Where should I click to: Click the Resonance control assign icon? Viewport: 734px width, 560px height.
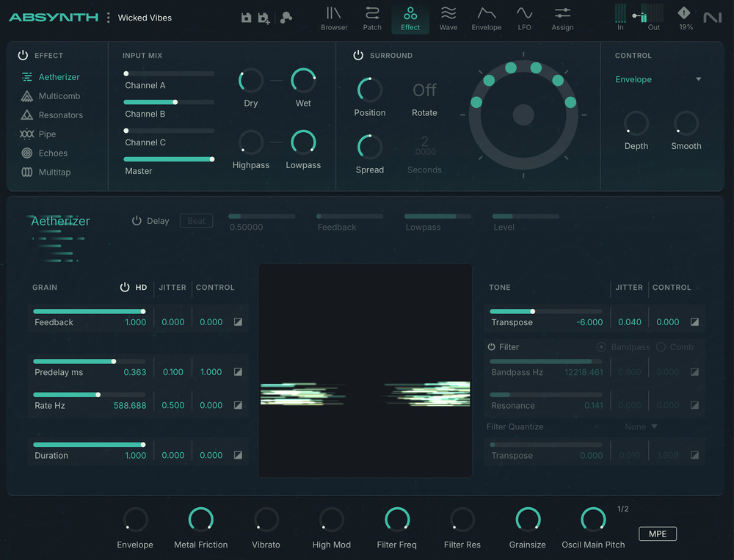pos(694,405)
